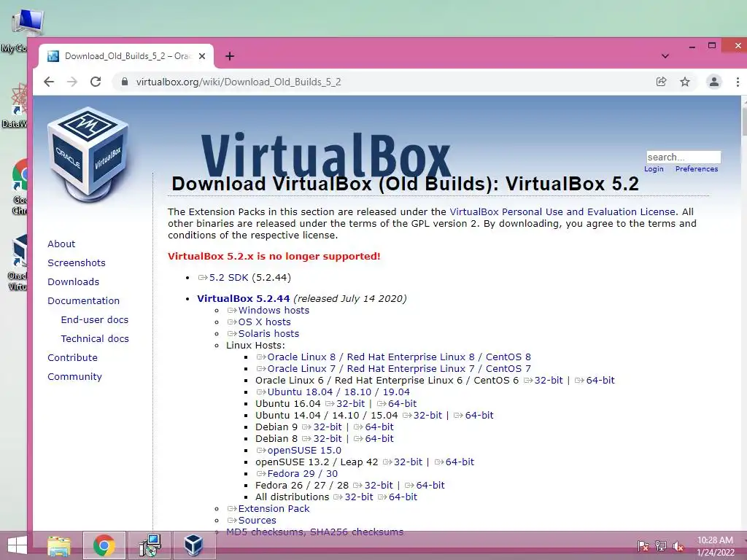Focus the search box on the page
Viewport: 747px width, 560px height.
coord(683,157)
